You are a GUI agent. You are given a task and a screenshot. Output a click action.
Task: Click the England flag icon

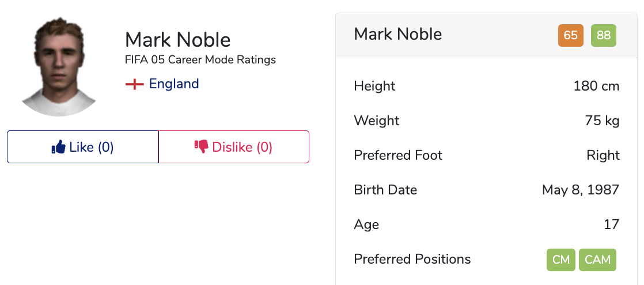(x=135, y=84)
